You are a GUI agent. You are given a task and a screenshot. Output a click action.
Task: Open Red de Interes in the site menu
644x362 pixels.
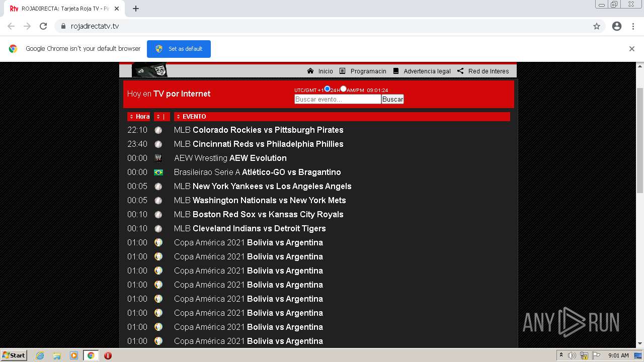click(x=483, y=71)
